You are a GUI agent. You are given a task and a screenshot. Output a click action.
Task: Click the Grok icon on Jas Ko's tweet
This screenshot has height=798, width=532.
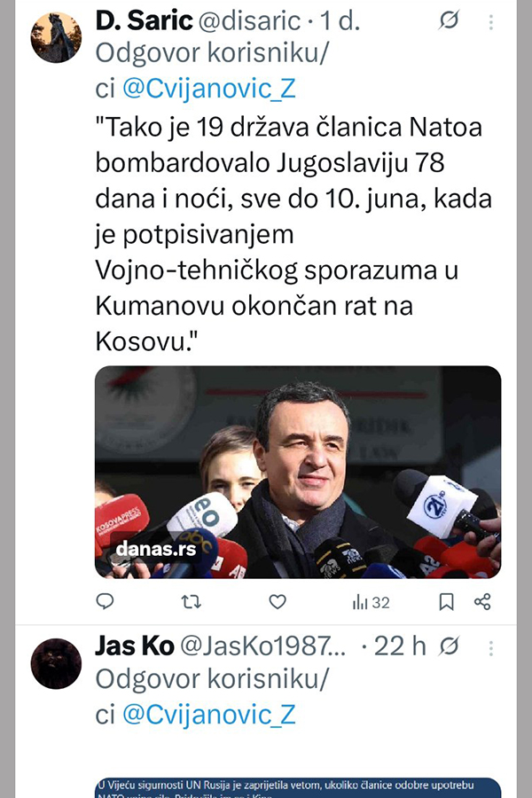point(449,646)
